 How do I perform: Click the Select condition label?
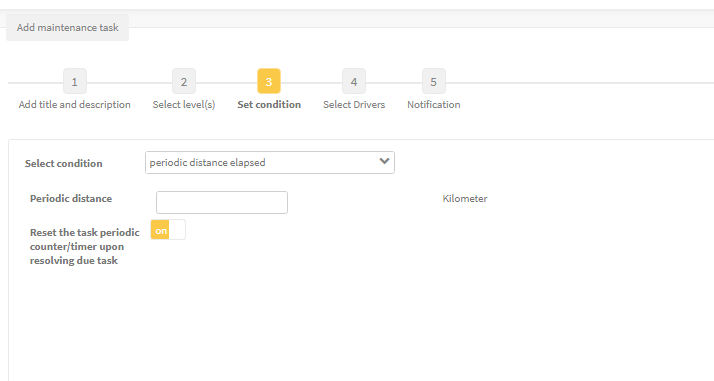64,163
